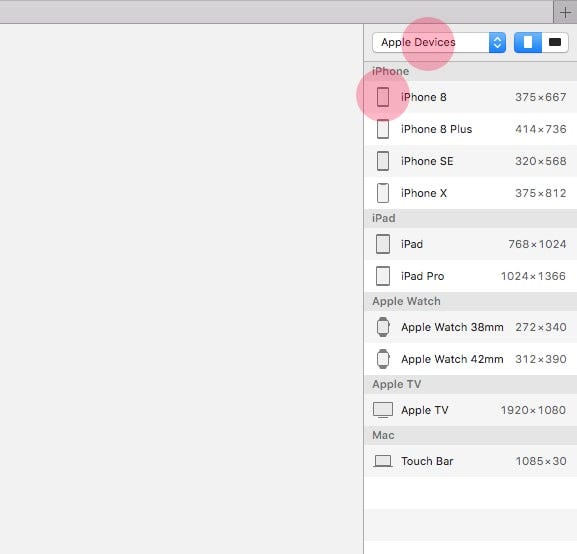Click the Touch Bar laptop icon
This screenshot has height=554, width=577.
click(383, 461)
